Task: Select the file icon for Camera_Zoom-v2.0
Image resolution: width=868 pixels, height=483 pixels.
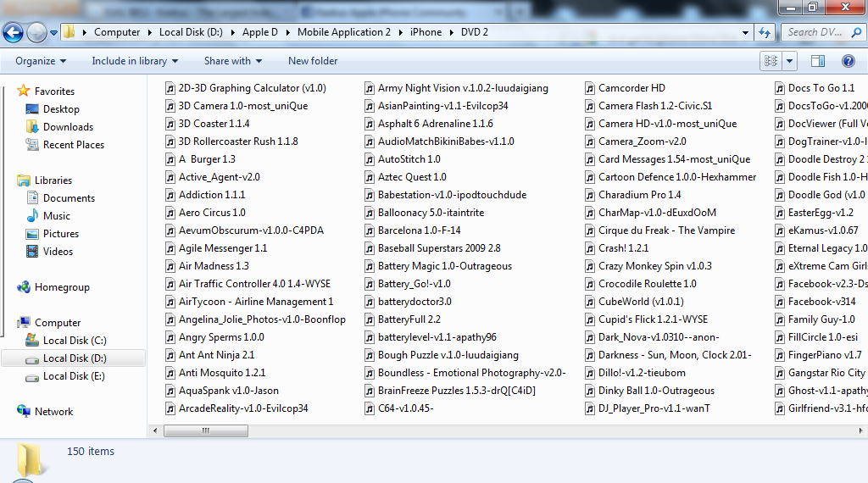Action: tap(590, 142)
